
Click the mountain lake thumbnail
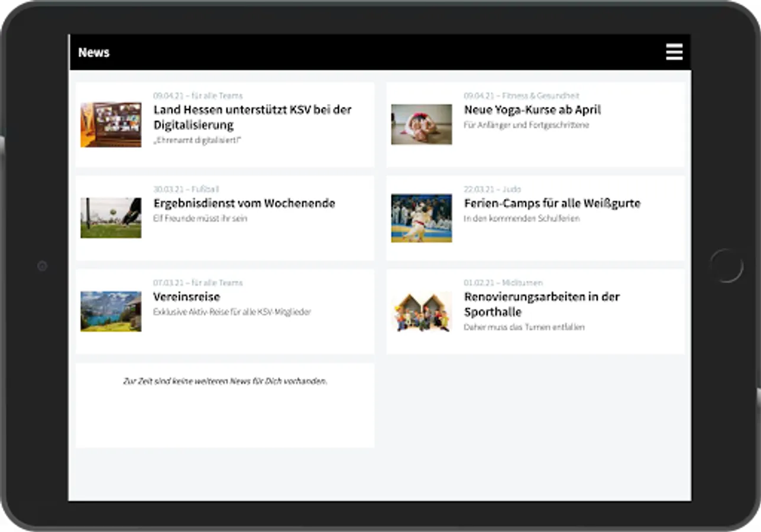111,311
